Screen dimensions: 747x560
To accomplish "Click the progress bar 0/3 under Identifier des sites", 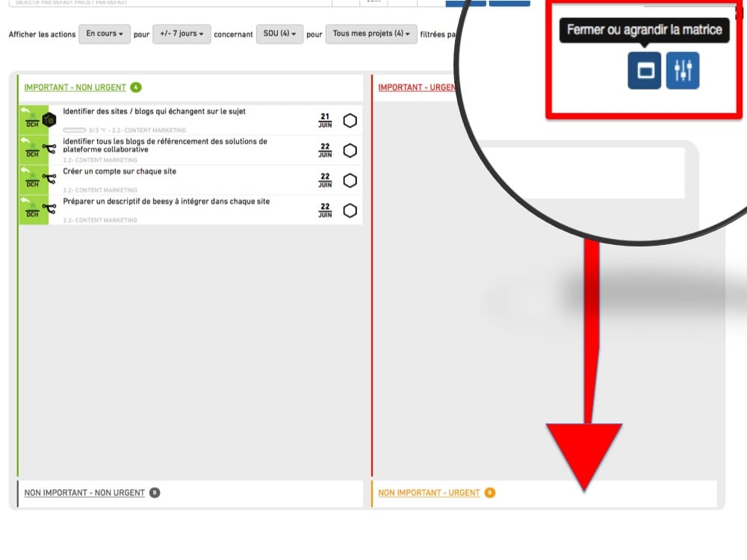I will 74,130.
